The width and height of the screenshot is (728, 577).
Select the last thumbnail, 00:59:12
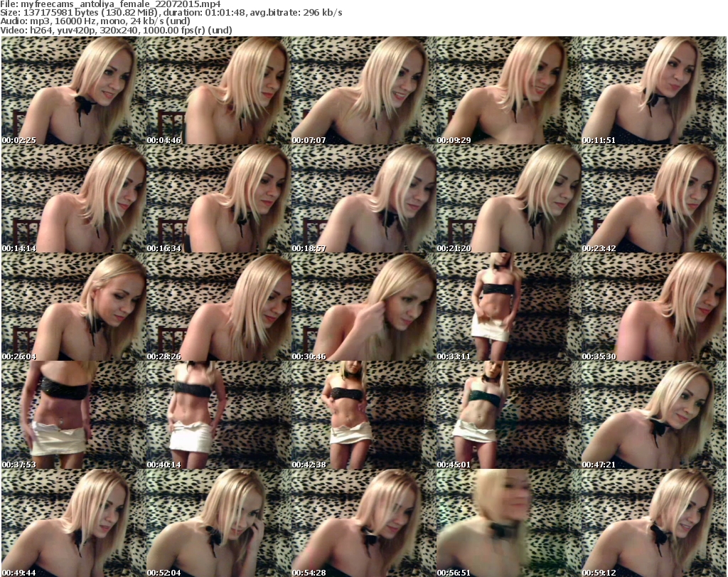click(x=654, y=523)
